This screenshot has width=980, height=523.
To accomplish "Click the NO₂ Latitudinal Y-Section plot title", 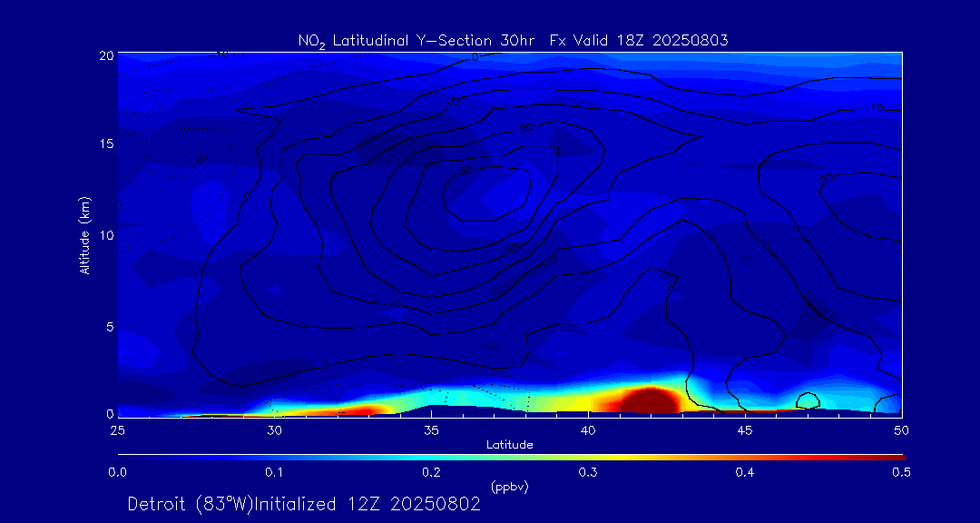I will pyautogui.click(x=513, y=41).
